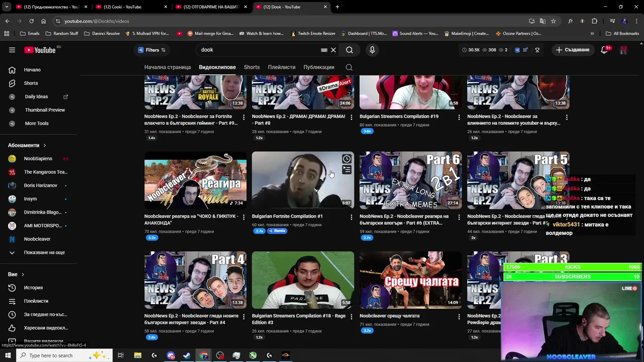Open a new browser tab
The width and height of the screenshot is (644, 362).
pos(337,7)
